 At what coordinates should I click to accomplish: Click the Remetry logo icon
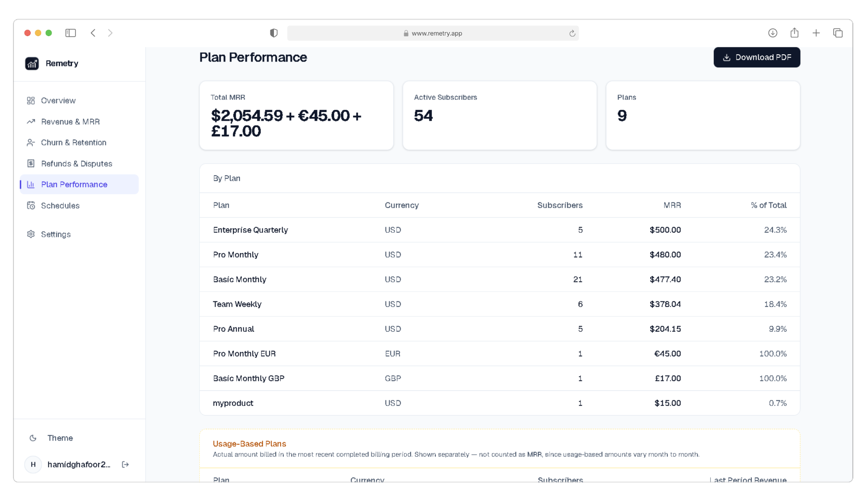(32, 63)
